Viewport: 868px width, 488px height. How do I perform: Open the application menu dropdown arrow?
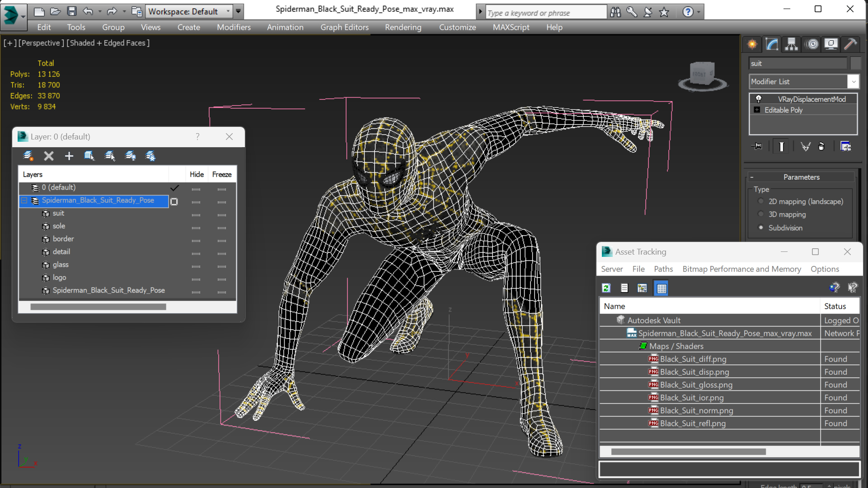pyautogui.click(x=23, y=16)
